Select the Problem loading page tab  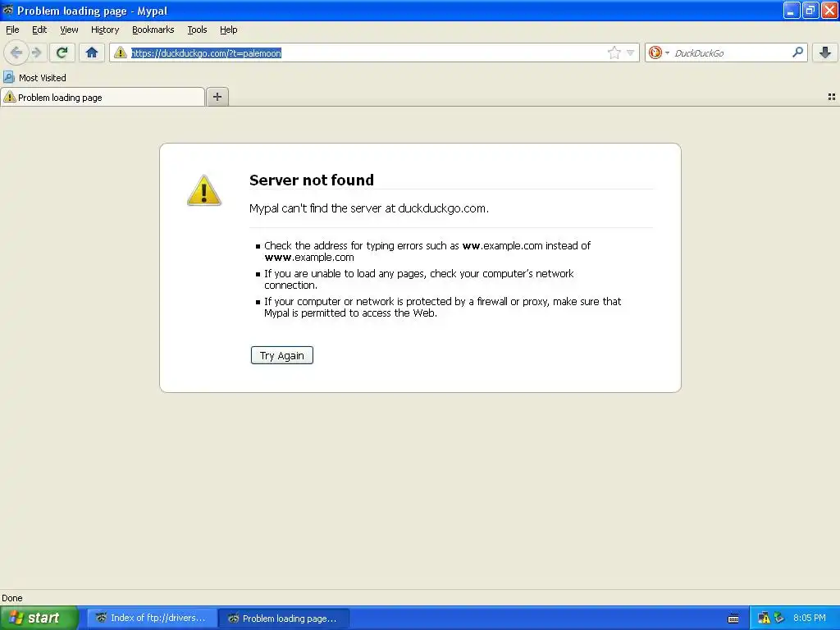103,97
